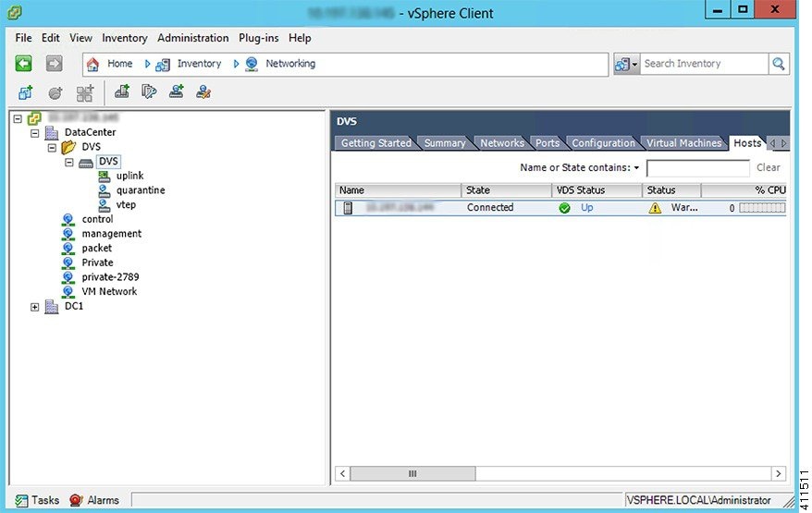The image size is (812, 513).
Task: Click the vCenter server icon at tree root
Action: click(x=34, y=118)
